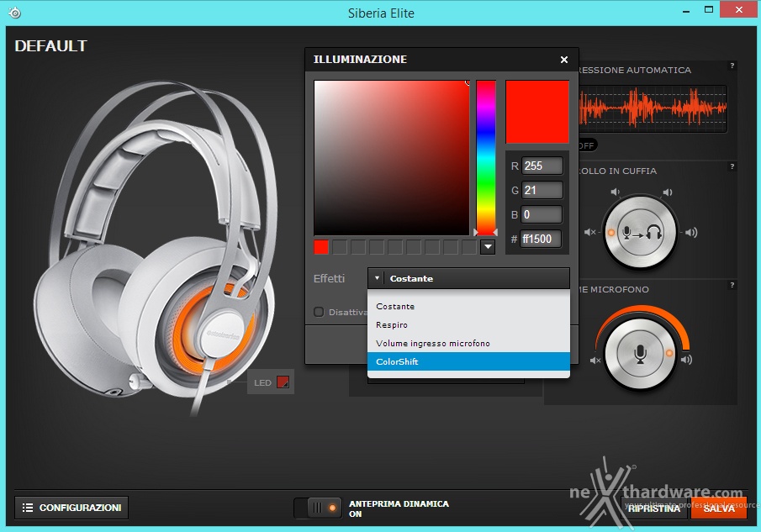Select Respiro effect option
Viewport: 761px width, 532px height.
tap(468, 325)
